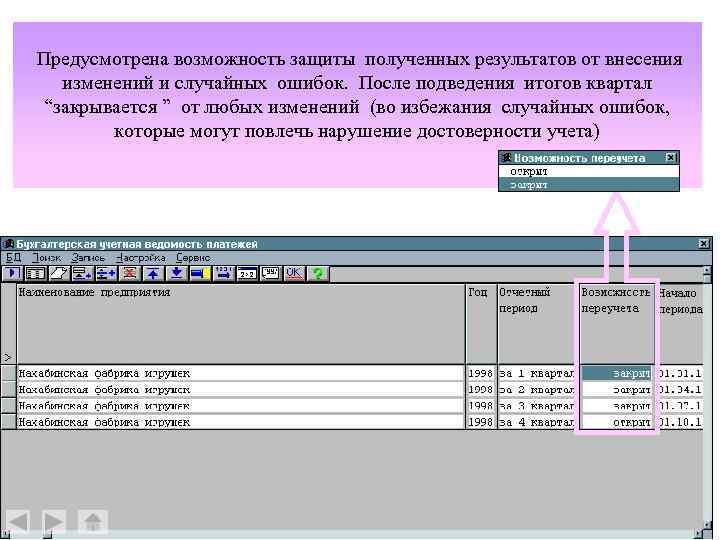
Task: Click the insert row between lines icon
Action: 106,274
